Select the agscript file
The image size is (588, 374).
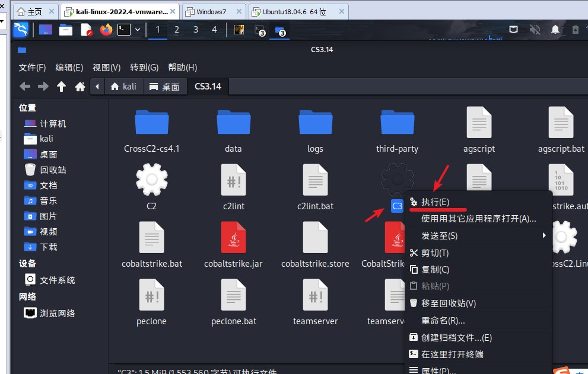click(x=479, y=130)
